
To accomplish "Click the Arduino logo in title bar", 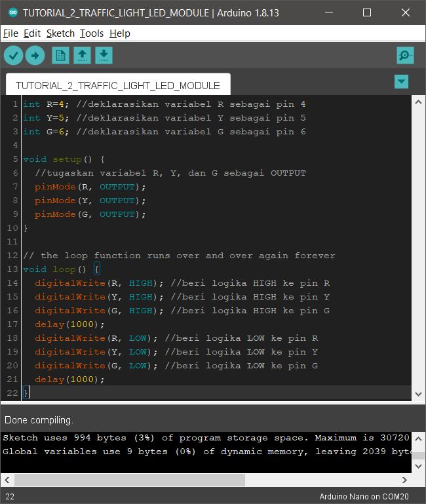I will [x=13, y=12].
